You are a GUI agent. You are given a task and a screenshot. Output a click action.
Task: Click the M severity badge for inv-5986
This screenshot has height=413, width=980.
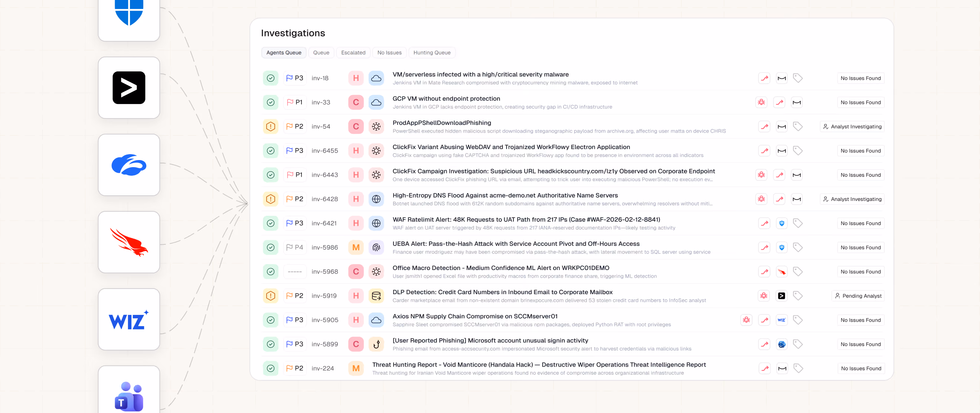(x=356, y=247)
